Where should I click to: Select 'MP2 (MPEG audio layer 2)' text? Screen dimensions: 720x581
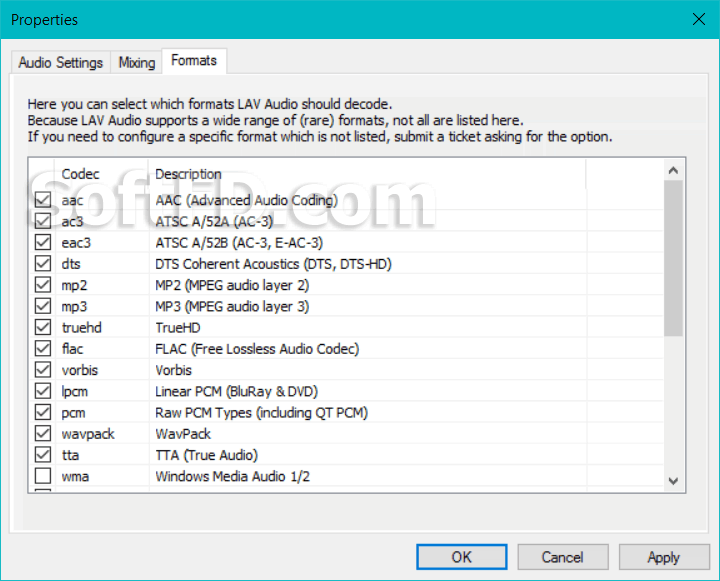click(232, 285)
